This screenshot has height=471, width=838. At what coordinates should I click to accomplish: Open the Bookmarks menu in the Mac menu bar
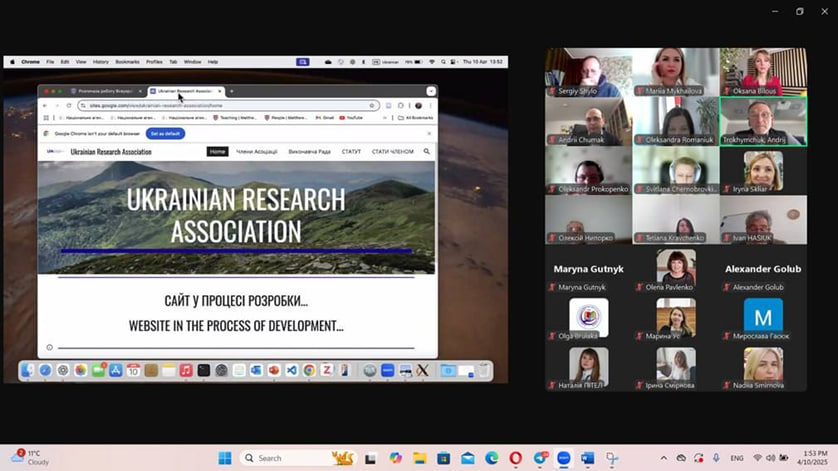127,61
